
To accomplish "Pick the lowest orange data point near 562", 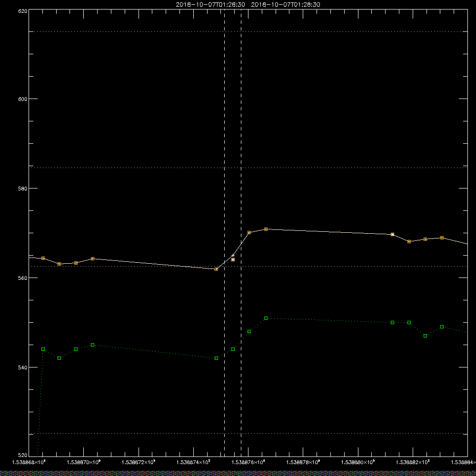I will [216, 269].
